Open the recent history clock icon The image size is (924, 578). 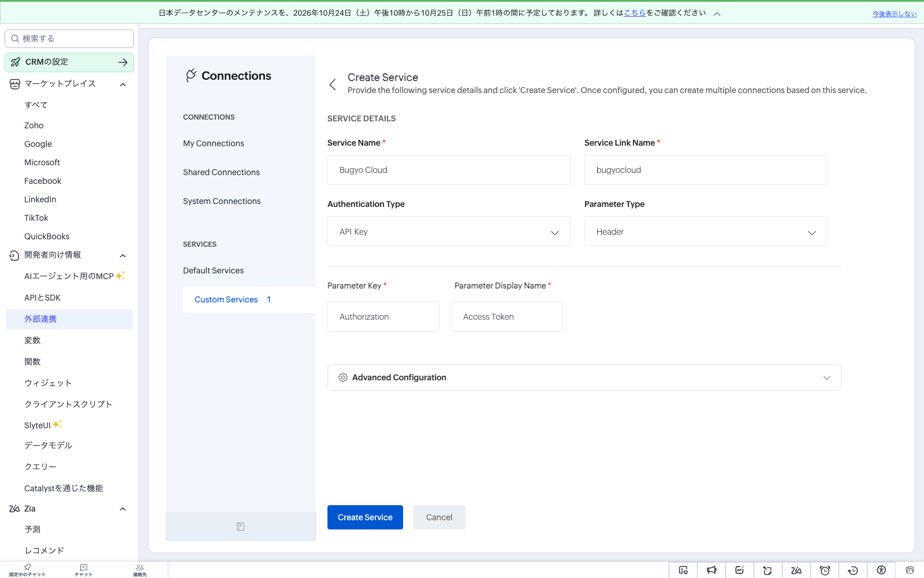853,570
